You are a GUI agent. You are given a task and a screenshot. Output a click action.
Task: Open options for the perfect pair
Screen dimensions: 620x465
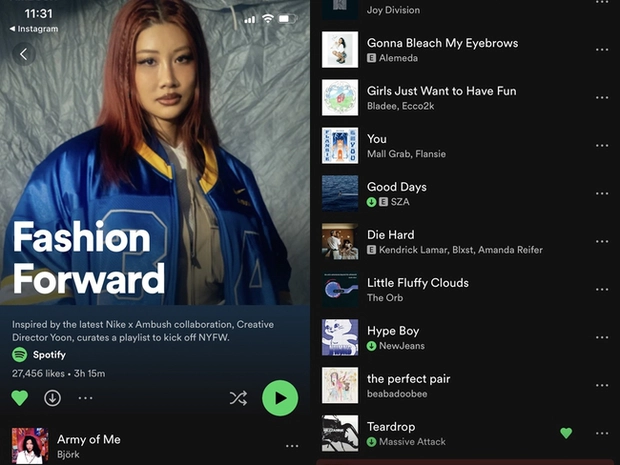[602, 386]
